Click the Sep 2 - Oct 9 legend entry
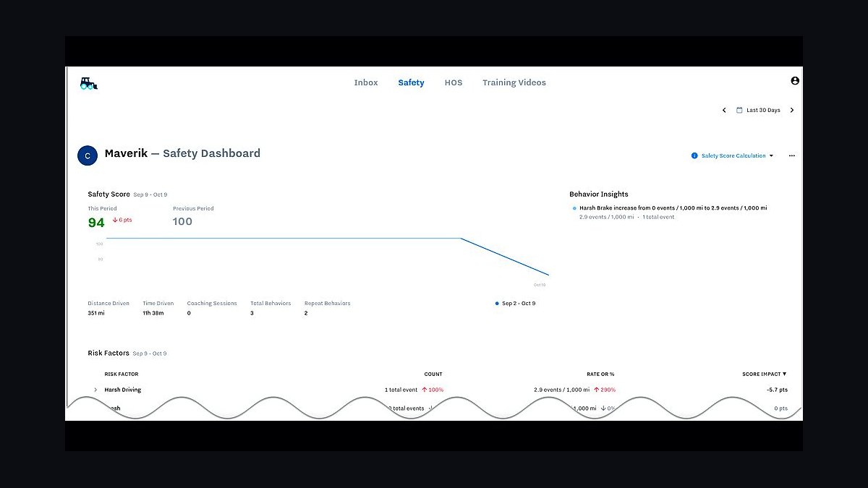Image resolution: width=868 pixels, height=488 pixels. coord(516,304)
